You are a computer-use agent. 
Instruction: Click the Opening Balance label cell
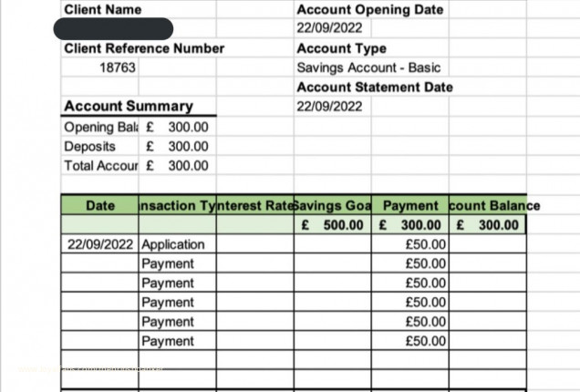click(98, 127)
